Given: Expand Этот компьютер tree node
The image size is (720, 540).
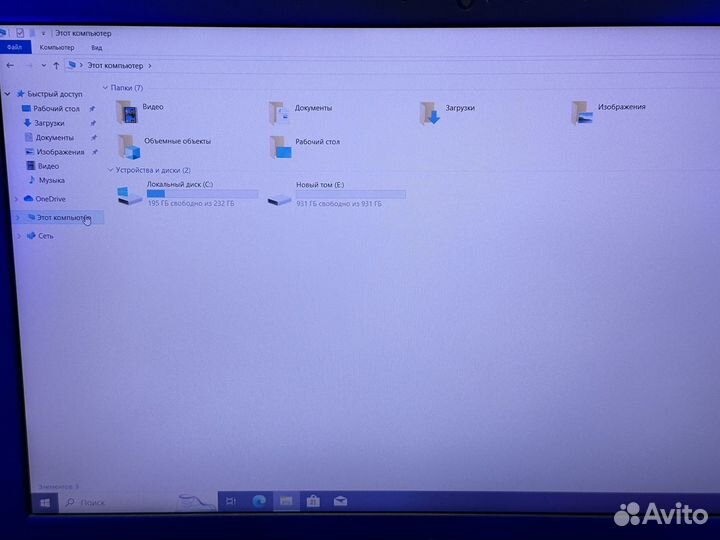Looking at the screenshot, I should point(18,217).
